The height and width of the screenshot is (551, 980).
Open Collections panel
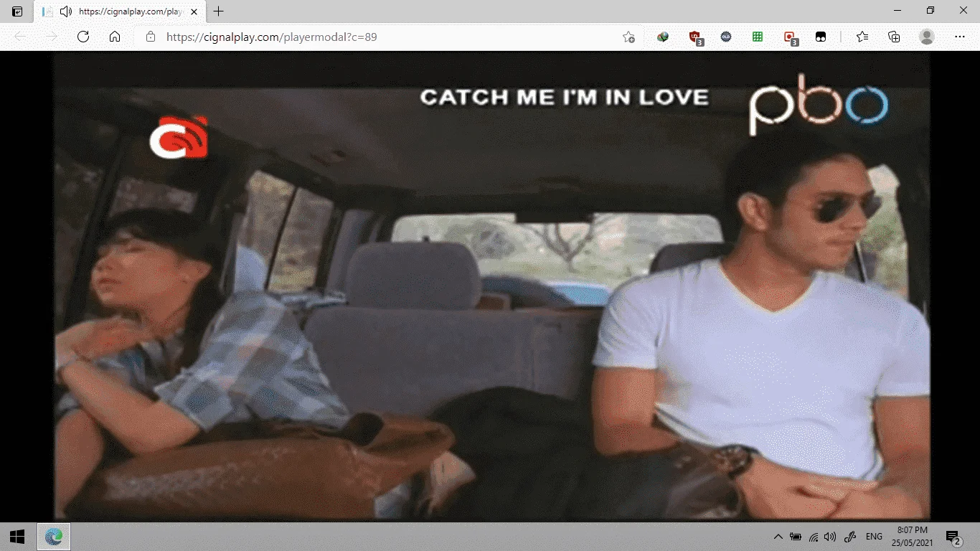(x=894, y=37)
